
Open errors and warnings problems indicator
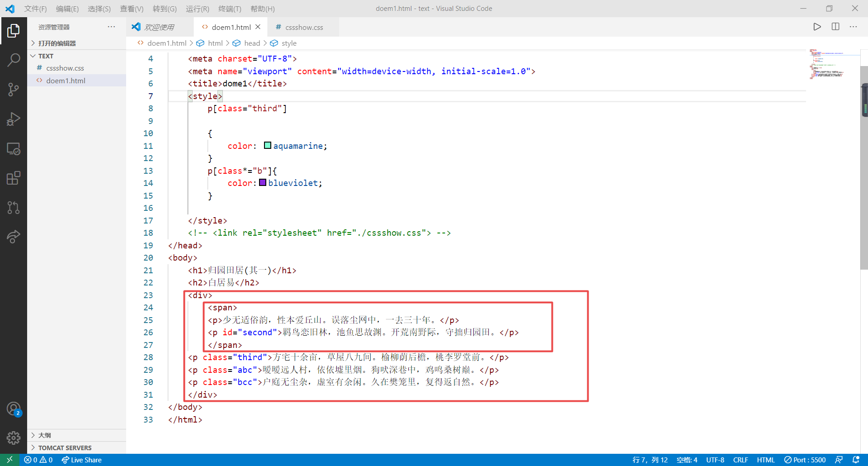tap(38, 460)
